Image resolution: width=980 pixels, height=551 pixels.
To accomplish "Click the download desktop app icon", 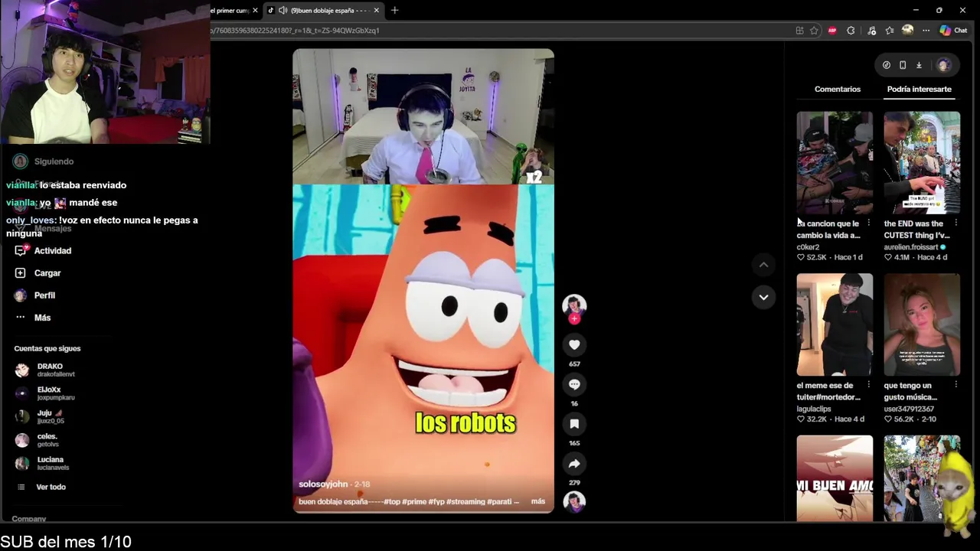I will [x=919, y=65].
